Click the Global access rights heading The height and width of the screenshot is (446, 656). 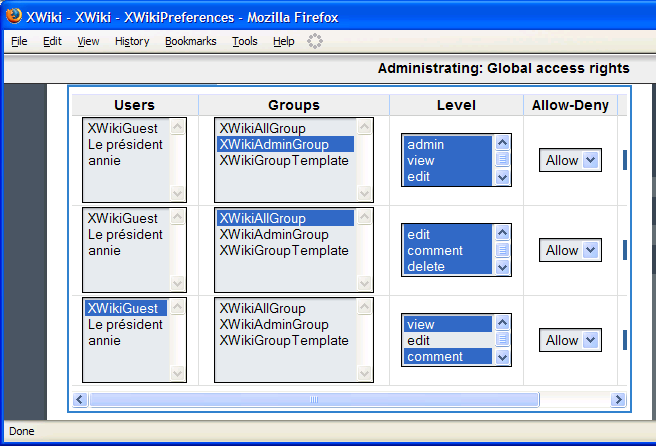(x=504, y=68)
